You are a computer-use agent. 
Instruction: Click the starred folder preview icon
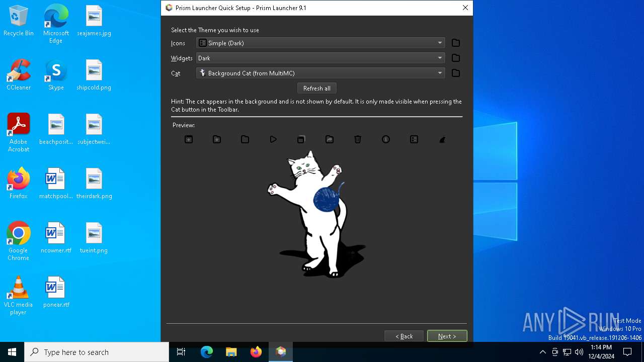(x=217, y=139)
